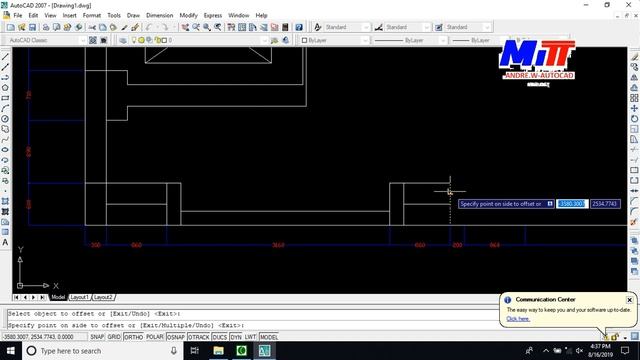The width and height of the screenshot is (640, 360).
Task: Open the table style Standard dropdown
Action: click(487, 27)
